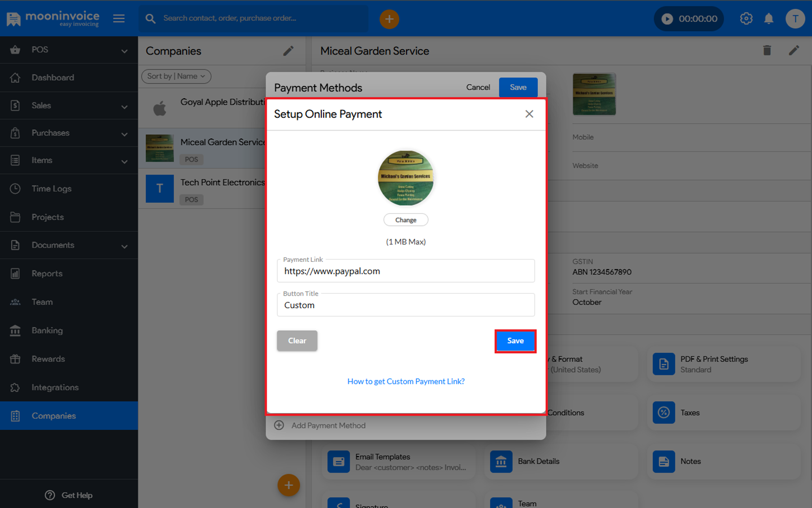Open Reports from the sidebar
The image size is (812, 508).
click(47, 274)
